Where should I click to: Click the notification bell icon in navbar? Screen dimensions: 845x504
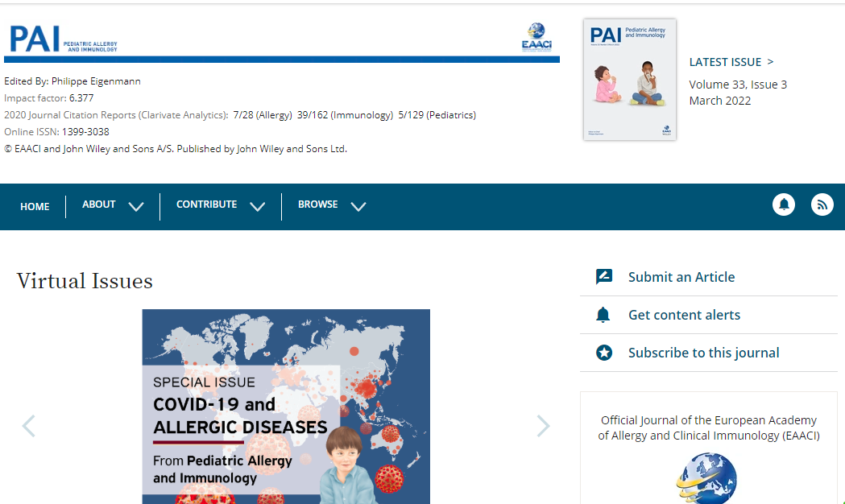point(783,205)
